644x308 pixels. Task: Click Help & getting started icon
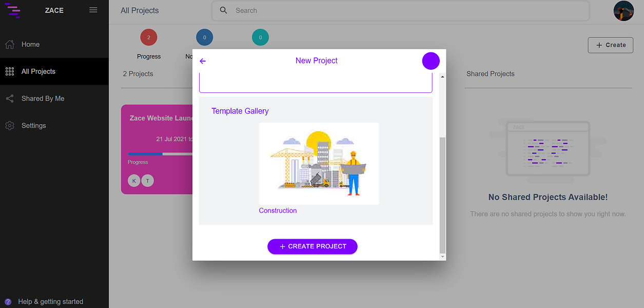8,302
